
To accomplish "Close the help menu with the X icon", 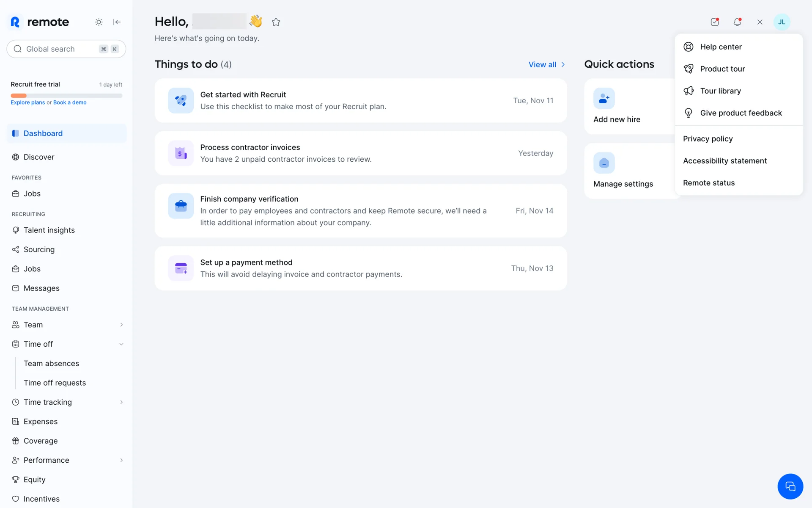I will coord(760,22).
